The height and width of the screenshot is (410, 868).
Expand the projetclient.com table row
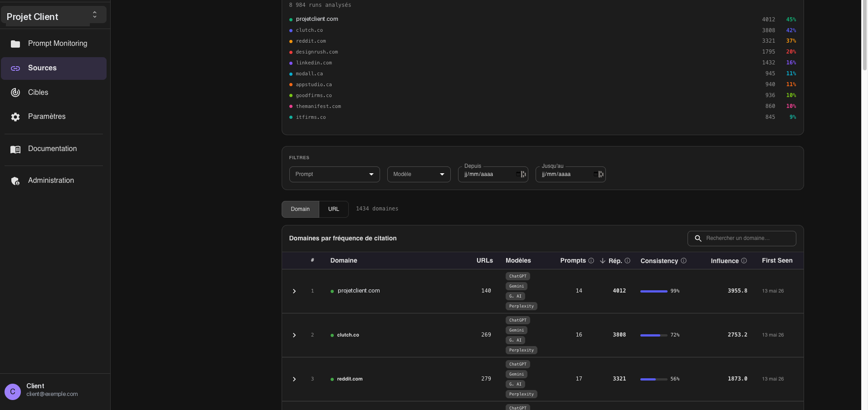(294, 291)
